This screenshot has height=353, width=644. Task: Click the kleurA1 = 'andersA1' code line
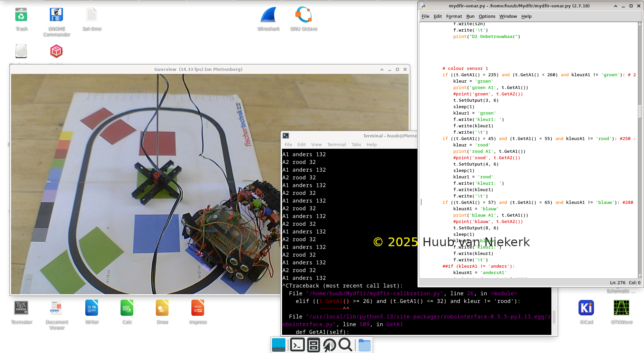coord(480,273)
